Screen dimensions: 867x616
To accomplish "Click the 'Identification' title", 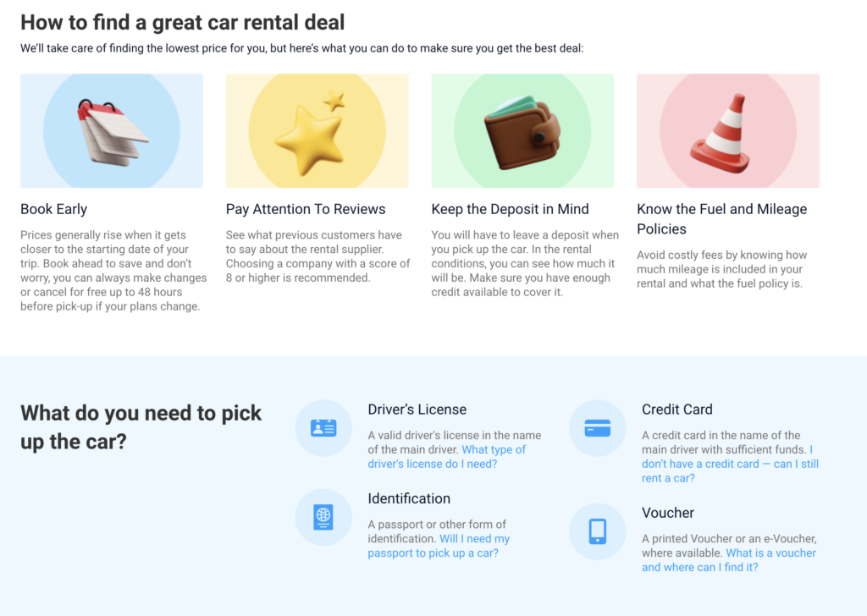I will pyautogui.click(x=409, y=498).
